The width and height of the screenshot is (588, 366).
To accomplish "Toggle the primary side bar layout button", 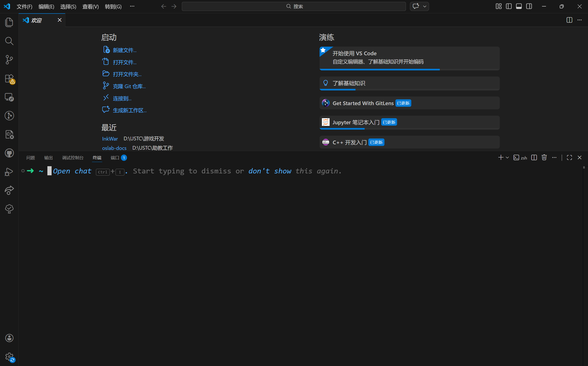I will click(x=509, y=7).
